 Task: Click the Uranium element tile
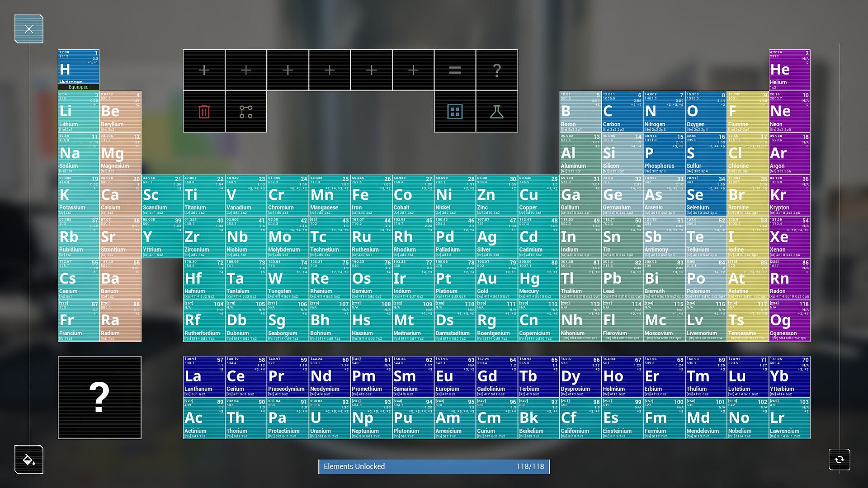329,418
